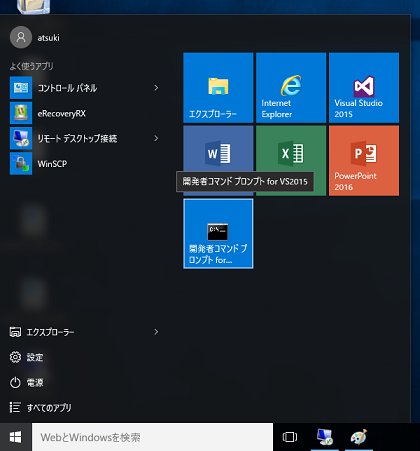Open the Excel tile
420x451 pixels.
(x=291, y=149)
